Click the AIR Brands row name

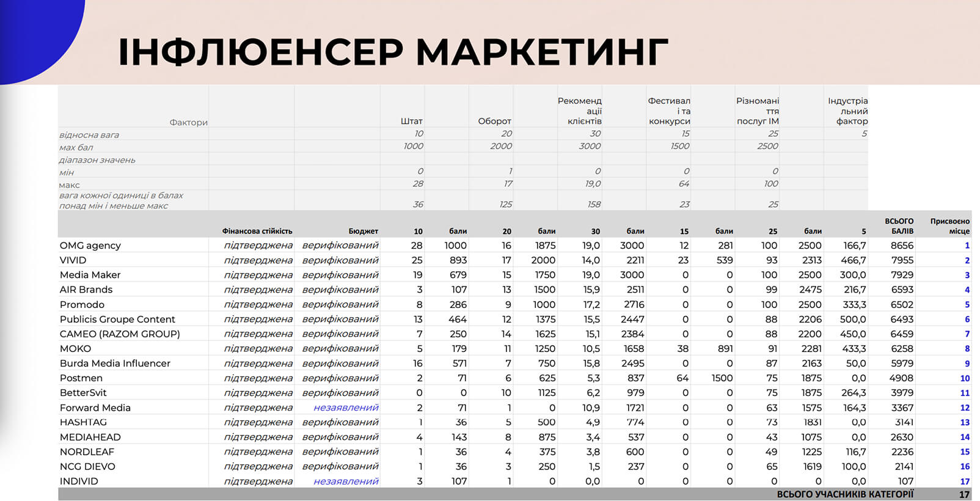point(86,290)
